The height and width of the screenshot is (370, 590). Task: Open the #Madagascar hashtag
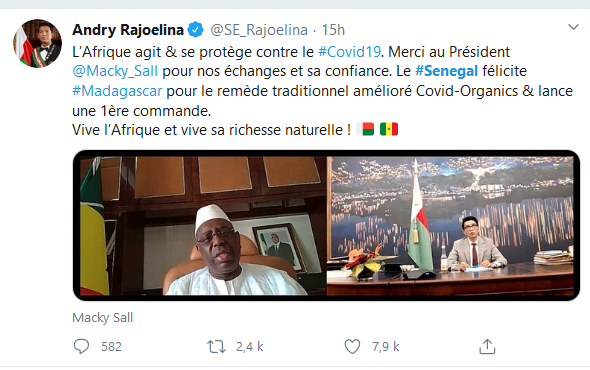[117, 91]
